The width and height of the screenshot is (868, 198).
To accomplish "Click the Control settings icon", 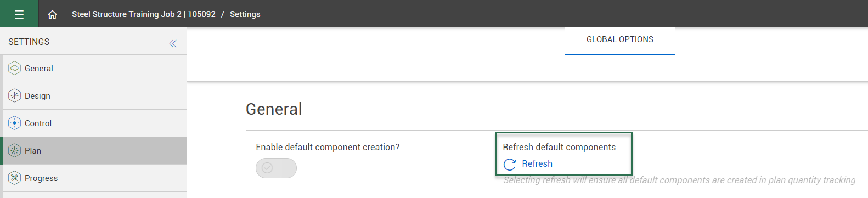I will point(15,123).
